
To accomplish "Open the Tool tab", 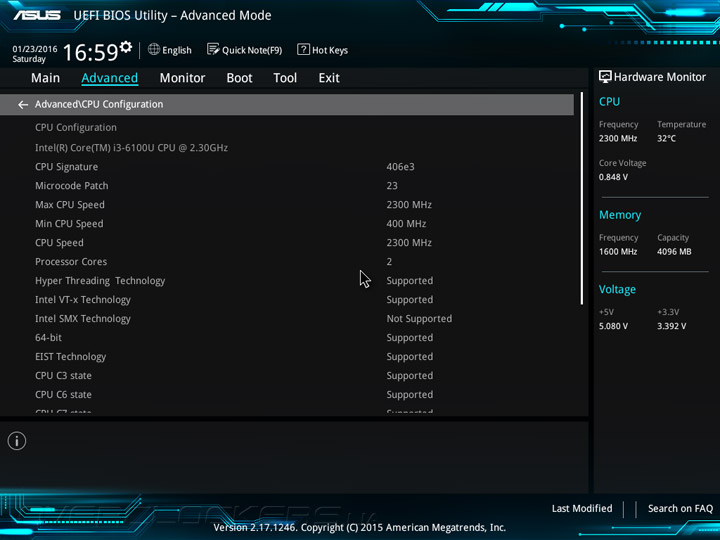I will coord(285,78).
